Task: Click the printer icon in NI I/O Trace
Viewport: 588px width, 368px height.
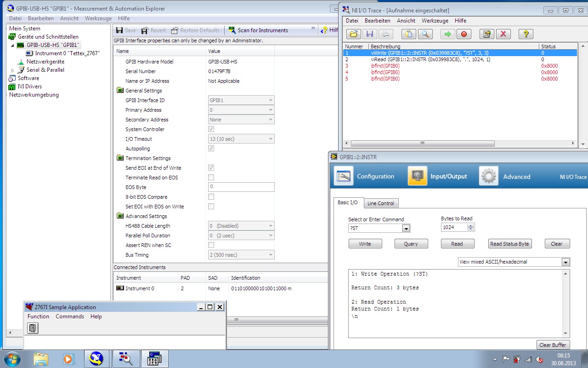Action: (385, 34)
